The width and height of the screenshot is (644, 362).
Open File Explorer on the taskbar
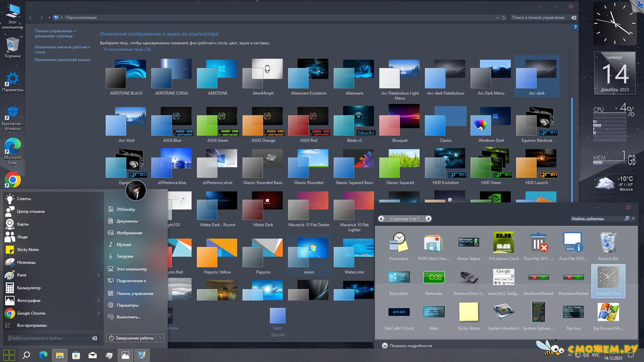tap(60, 355)
